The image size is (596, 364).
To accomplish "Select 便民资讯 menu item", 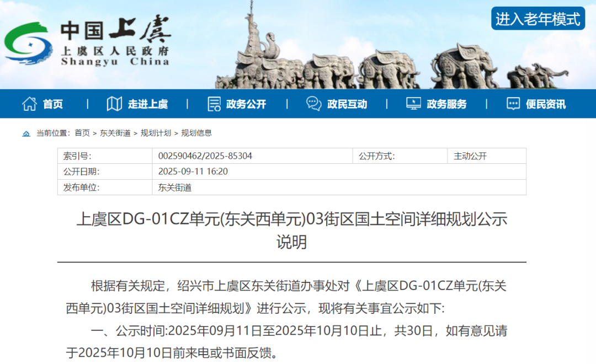I will [546, 104].
